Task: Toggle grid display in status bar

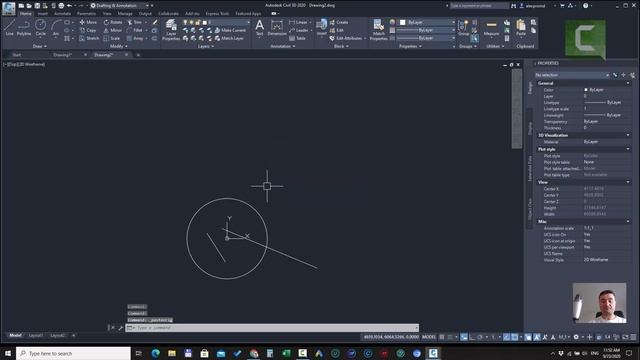Action: (442, 337)
